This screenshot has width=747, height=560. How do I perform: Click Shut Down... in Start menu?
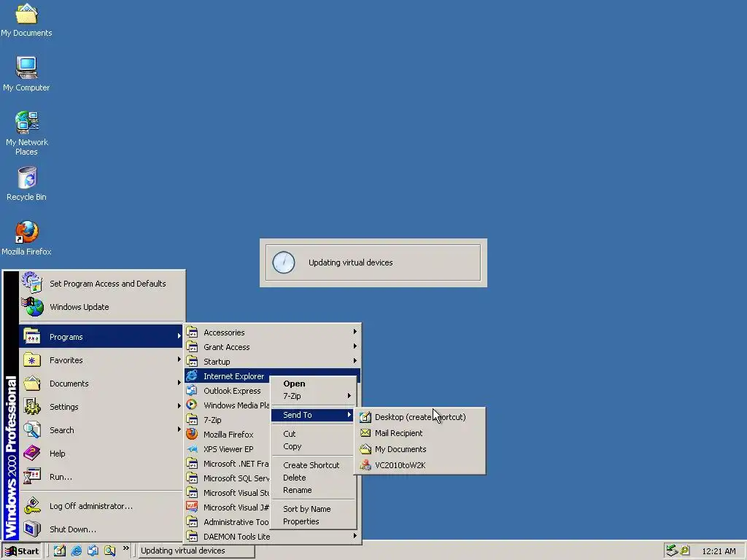(x=102, y=529)
